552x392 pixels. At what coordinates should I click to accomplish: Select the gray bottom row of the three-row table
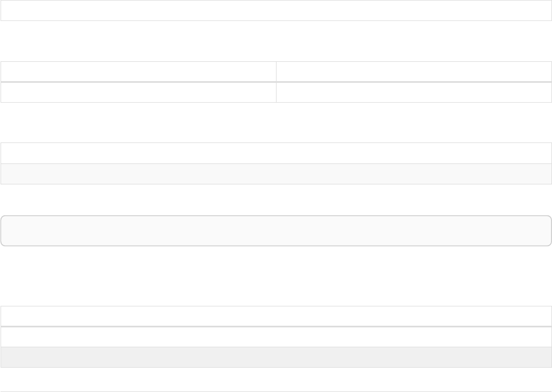(276, 357)
